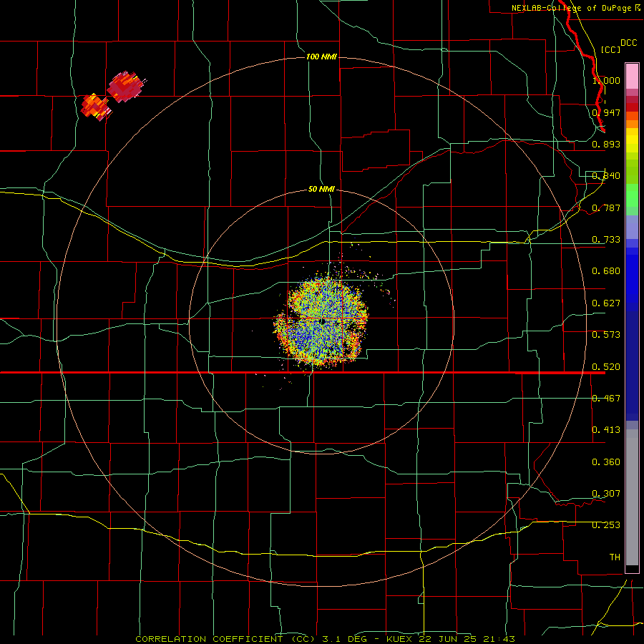Click the 0.253 value on the color scale

pyautogui.click(x=606, y=525)
